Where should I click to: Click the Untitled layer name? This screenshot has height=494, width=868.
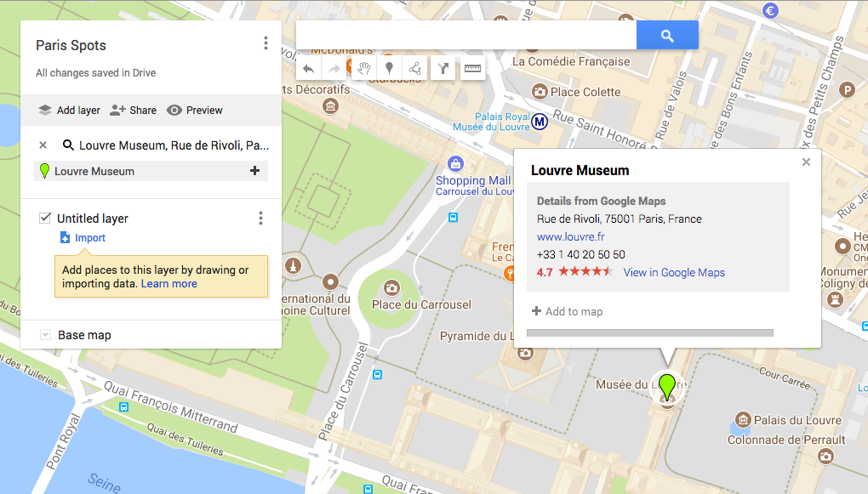coord(93,219)
